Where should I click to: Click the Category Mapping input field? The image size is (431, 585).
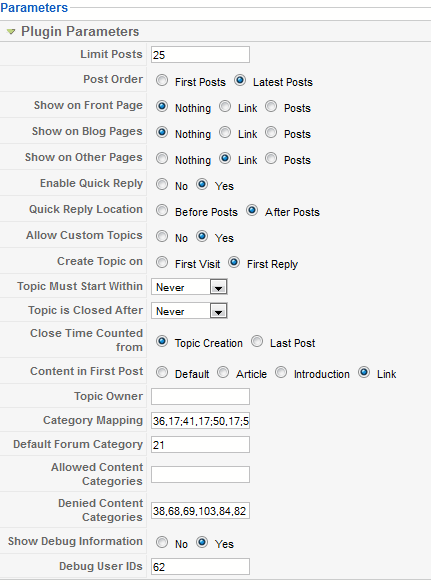(x=200, y=421)
